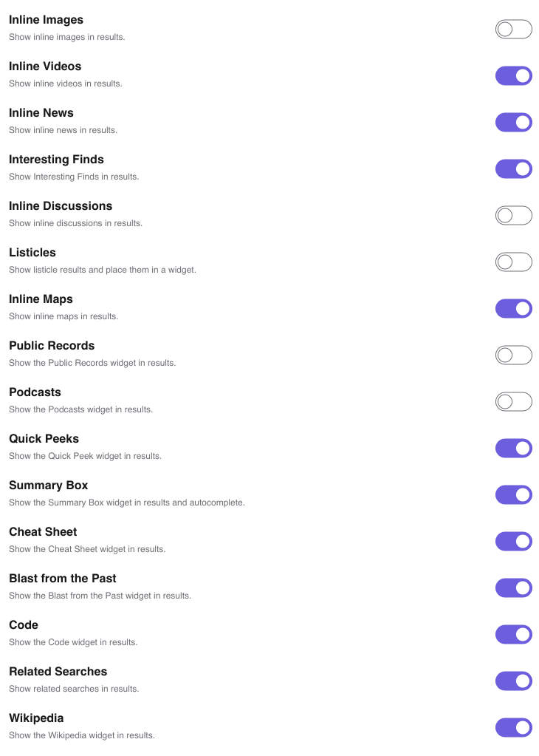Disable the Quick Peeks toggle
This screenshot has height=756, width=539.
click(x=513, y=448)
